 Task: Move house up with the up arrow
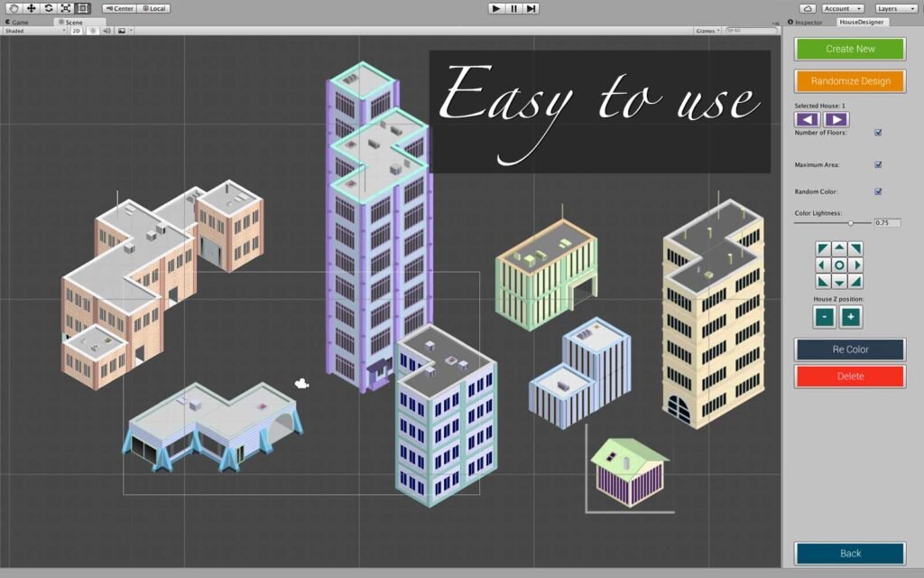[839, 248]
